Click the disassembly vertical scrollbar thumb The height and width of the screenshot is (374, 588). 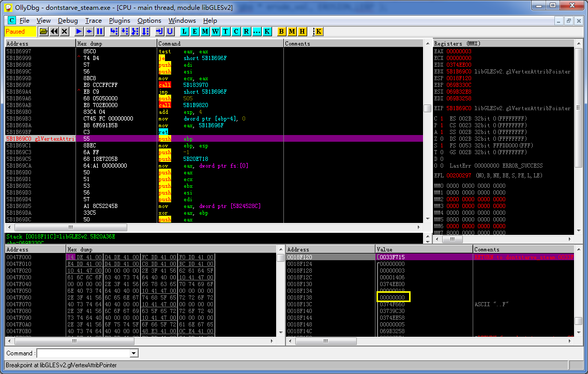427,109
